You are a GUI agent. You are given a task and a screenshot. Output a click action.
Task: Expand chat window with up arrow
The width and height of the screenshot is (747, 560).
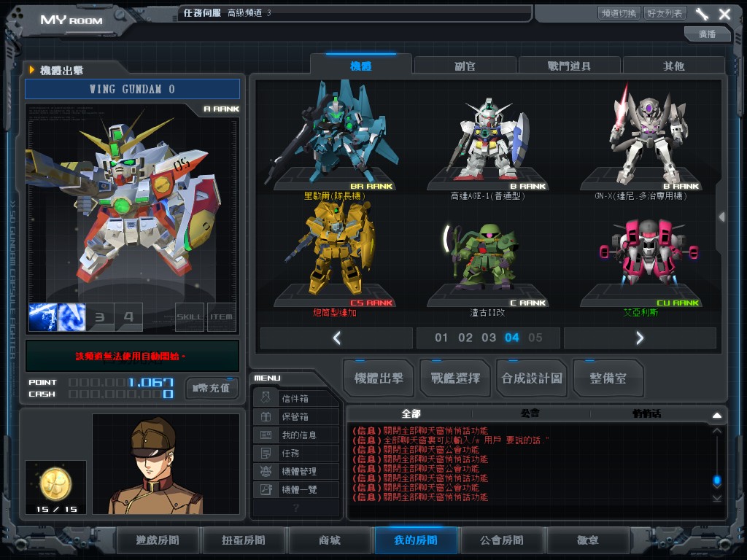(x=716, y=415)
